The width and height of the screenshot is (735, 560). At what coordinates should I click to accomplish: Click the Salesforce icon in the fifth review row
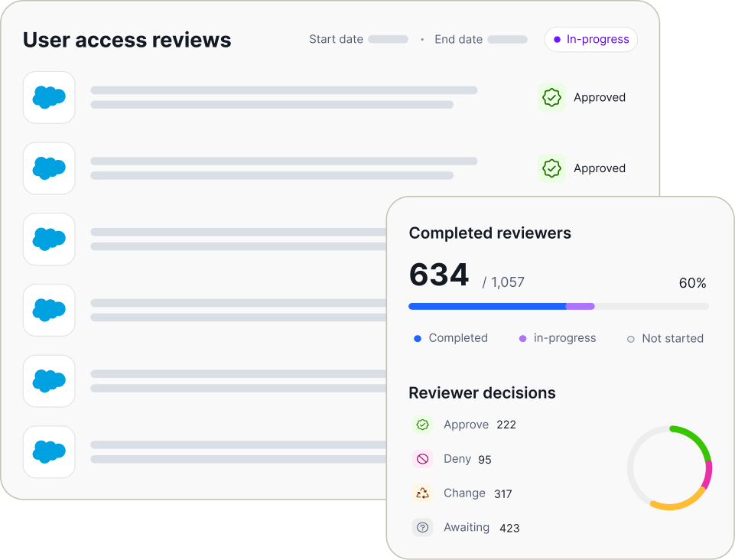[49, 381]
